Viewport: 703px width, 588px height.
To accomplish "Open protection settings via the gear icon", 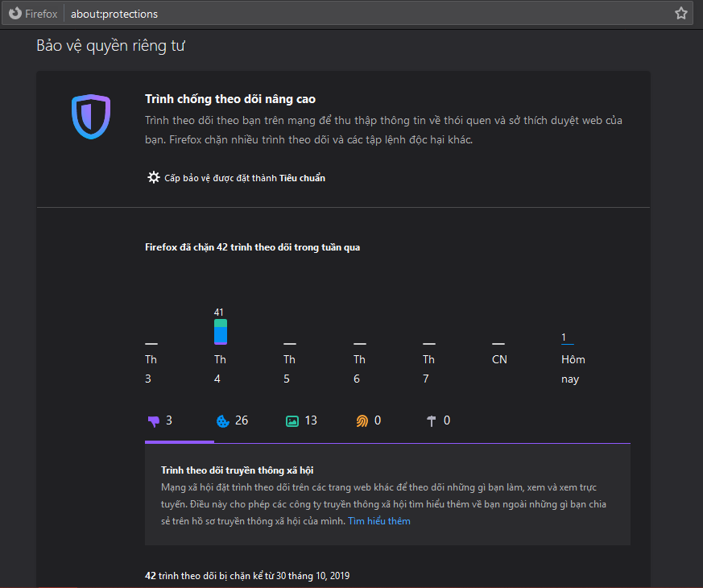I will 153,178.
